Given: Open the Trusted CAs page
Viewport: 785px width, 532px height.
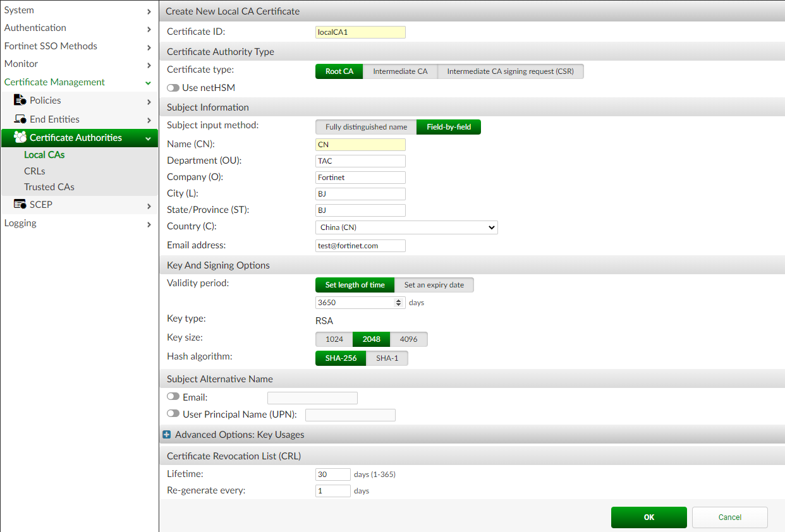Looking at the screenshot, I should click(49, 187).
